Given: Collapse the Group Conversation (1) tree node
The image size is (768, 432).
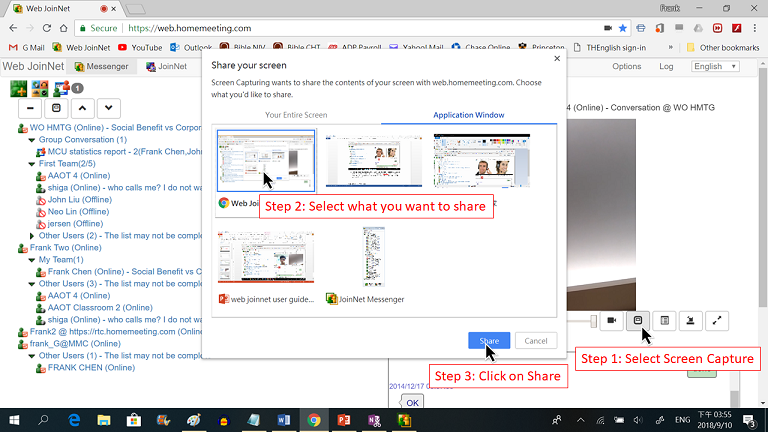Looking at the screenshot, I should (32, 141).
